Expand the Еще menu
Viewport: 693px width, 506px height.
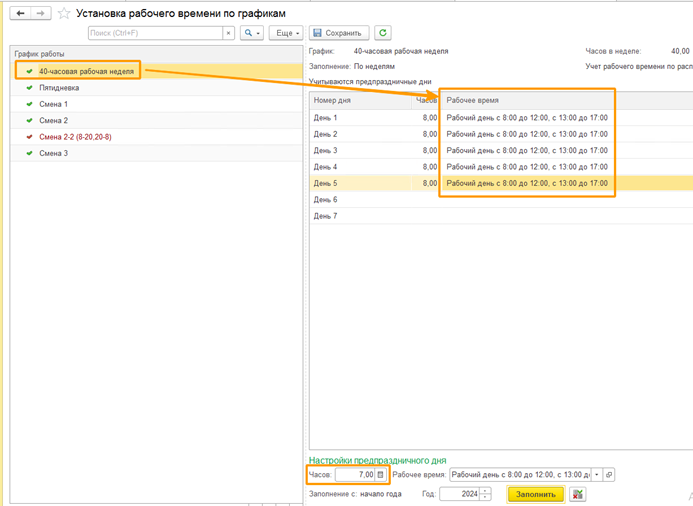[286, 33]
